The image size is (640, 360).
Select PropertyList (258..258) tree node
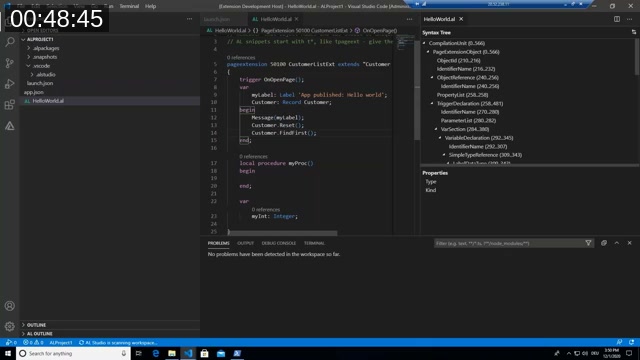coord(462,95)
